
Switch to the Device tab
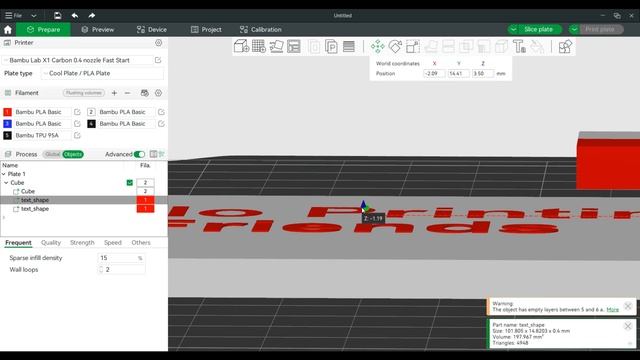(151, 29)
